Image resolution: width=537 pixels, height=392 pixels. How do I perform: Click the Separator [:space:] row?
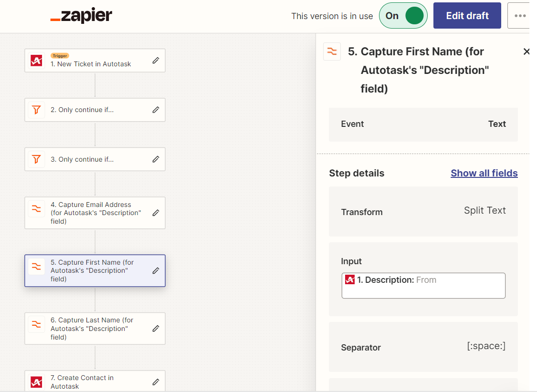(423, 347)
